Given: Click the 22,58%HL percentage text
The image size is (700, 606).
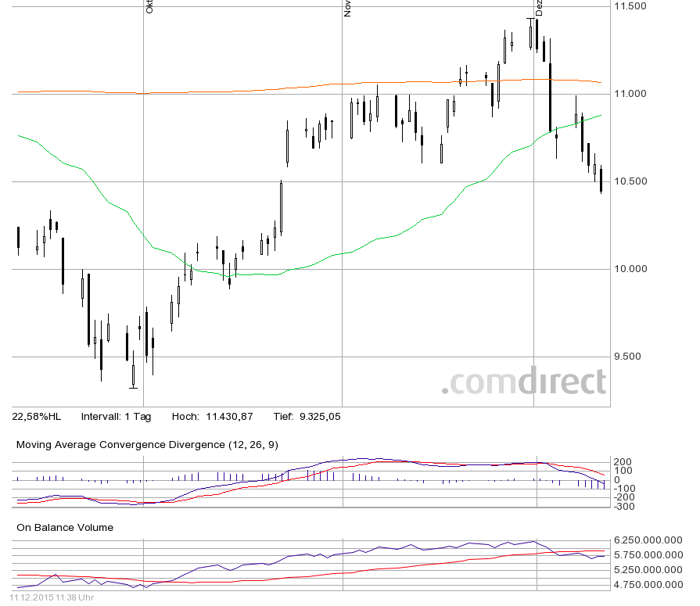Looking at the screenshot, I should click(x=38, y=417).
